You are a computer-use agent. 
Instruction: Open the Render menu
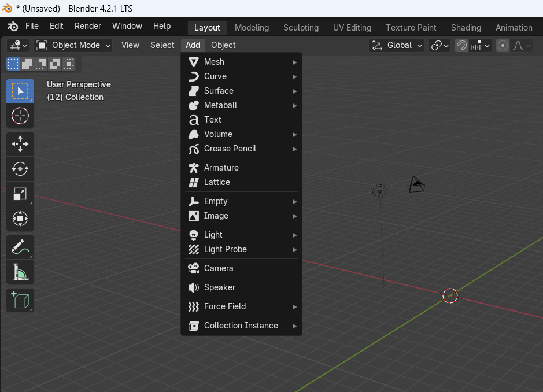[x=88, y=27]
